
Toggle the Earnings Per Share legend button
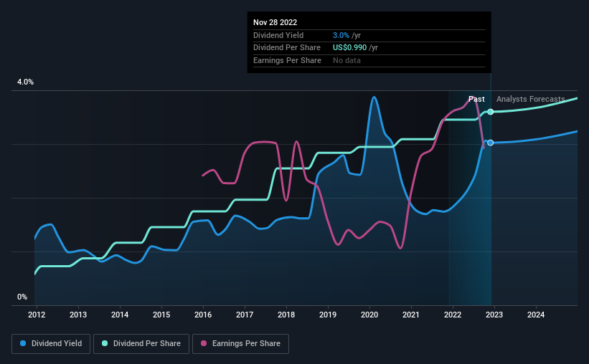click(x=240, y=344)
